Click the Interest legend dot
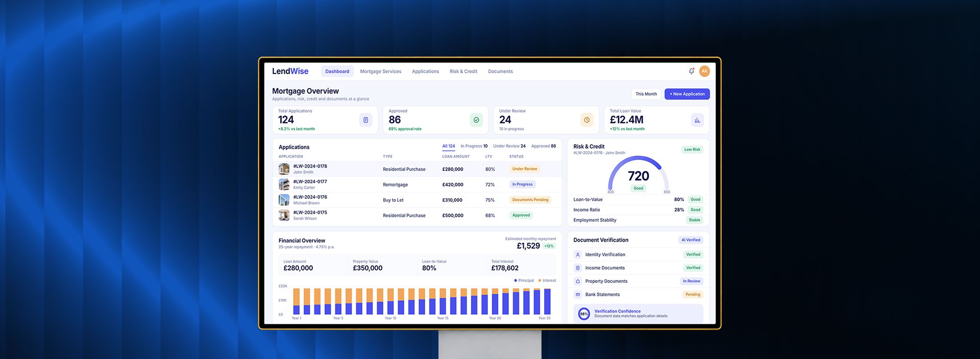The width and height of the screenshot is (980, 359). (x=540, y=280)
